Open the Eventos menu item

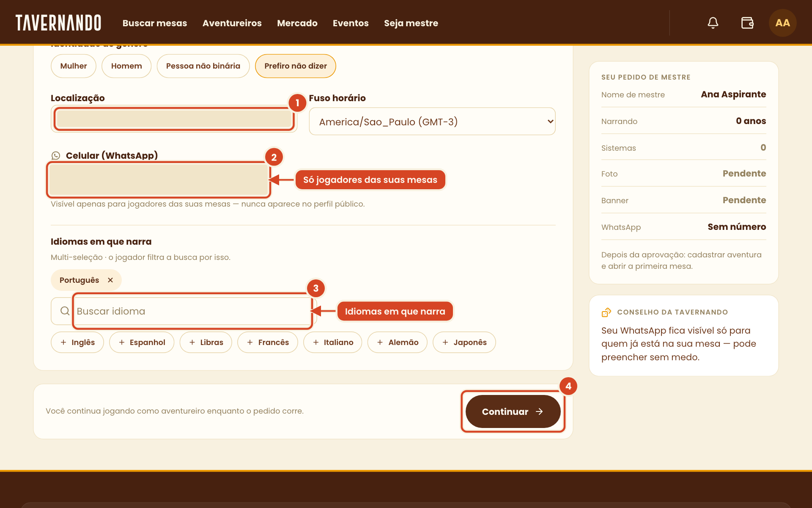click(x=351, y=23)
